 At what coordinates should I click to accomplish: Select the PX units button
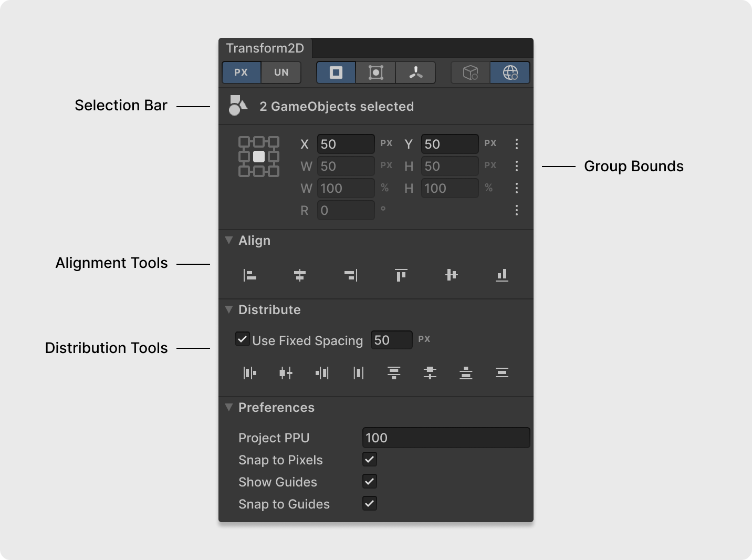(242, 72)
